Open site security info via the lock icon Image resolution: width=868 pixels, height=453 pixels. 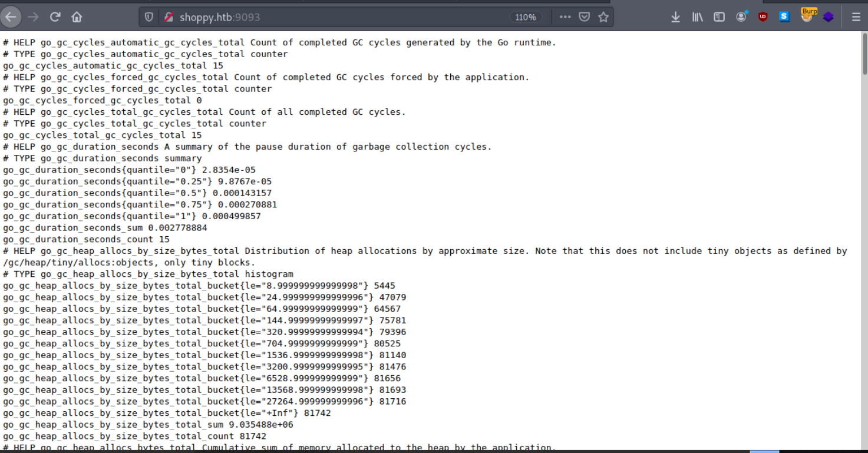(x=169, y=16)
